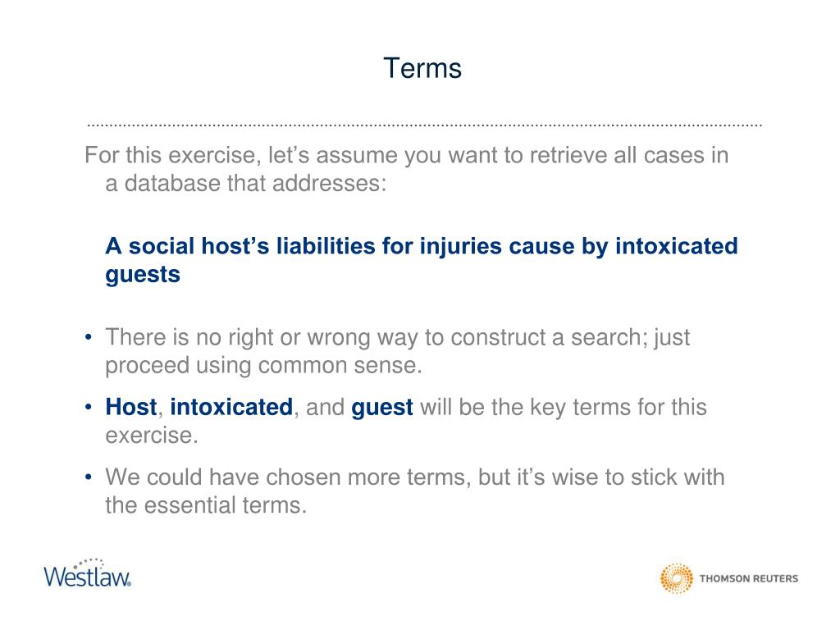Select the 'Terms' slide title
This screenshot has height=630, width=840.
click(422, 69)
